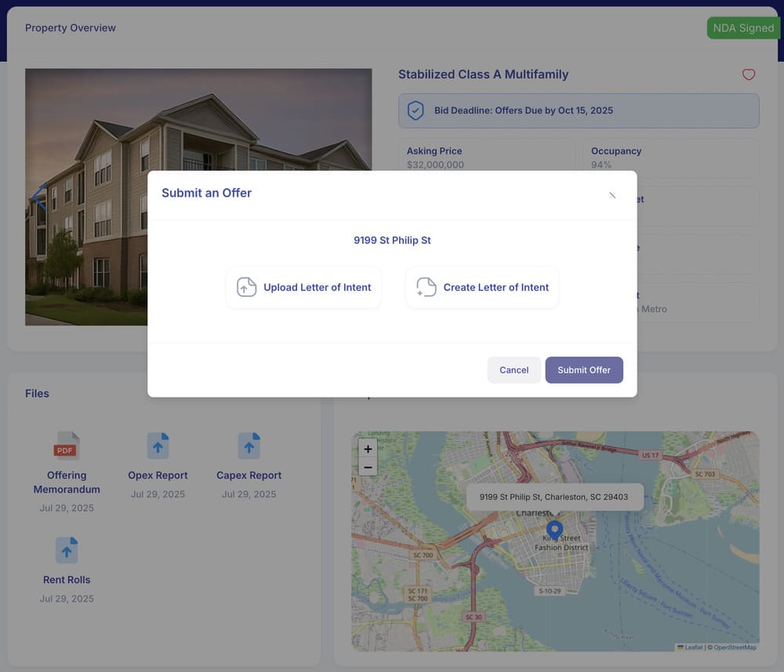
Task: Toggle the favorite heart icon
Action: point(749,74)
